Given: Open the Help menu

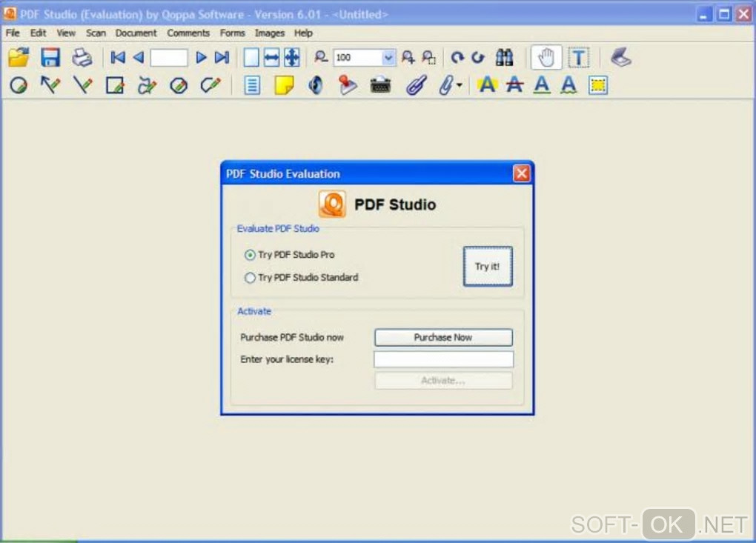Looking at the screenshot, I should 303,33.
